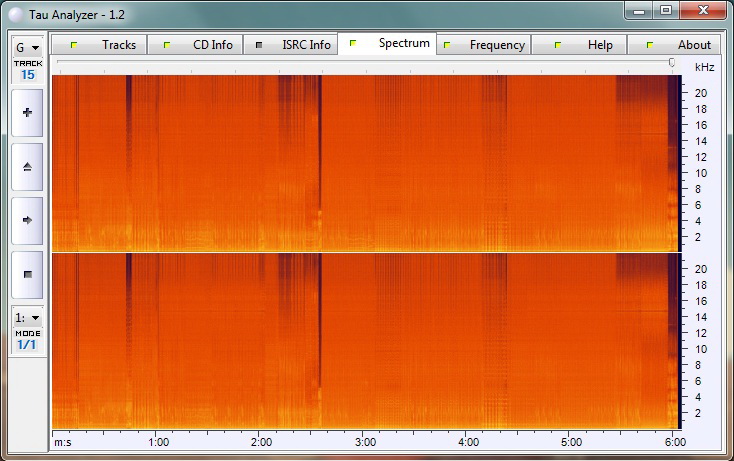The width and height of the screenshot is (734, 461).
Task: Click the 3:00 time marker
Action: click(x=365, y=442)
